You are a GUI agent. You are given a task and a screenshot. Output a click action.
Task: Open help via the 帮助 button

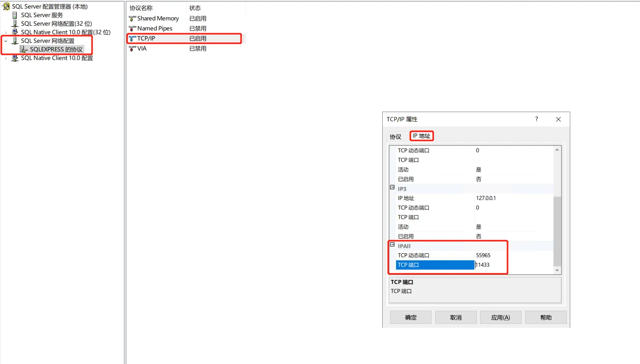point(545,317)
